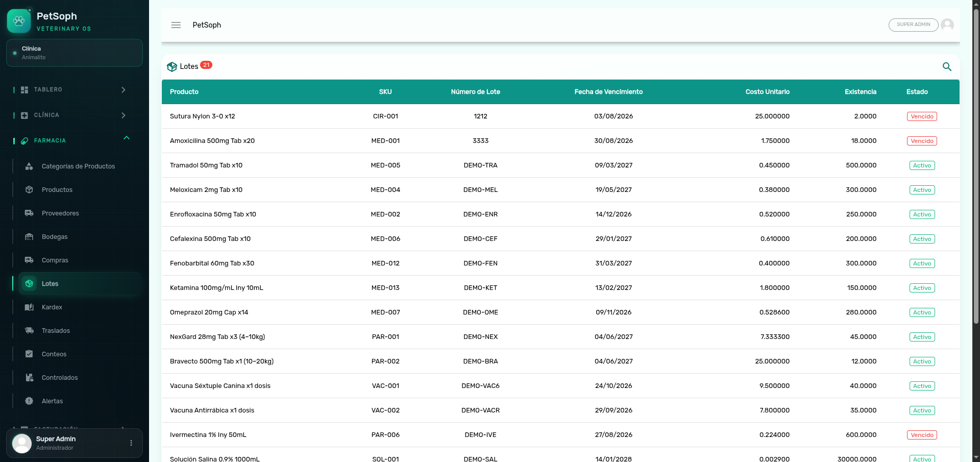Screen dimensions: 980x462
Task: Click lot number 3333
Action: pyautogui.click(x=480, y=141)
